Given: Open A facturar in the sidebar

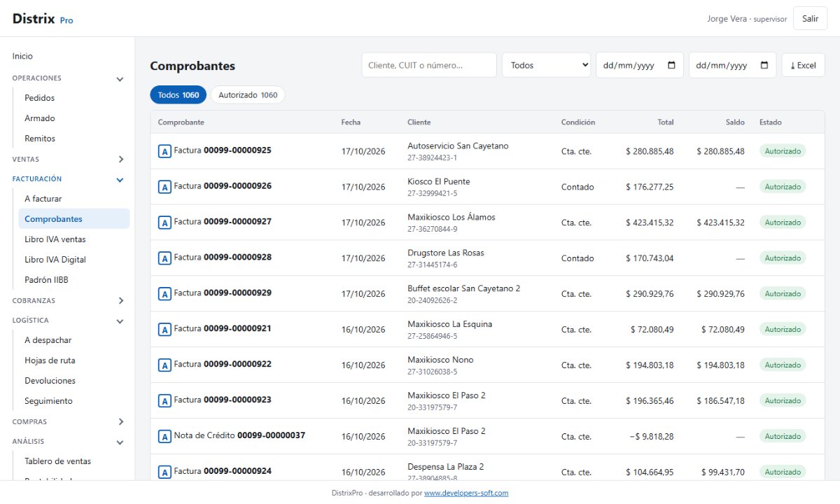Looking at the screenshot, I should [74, 199].
